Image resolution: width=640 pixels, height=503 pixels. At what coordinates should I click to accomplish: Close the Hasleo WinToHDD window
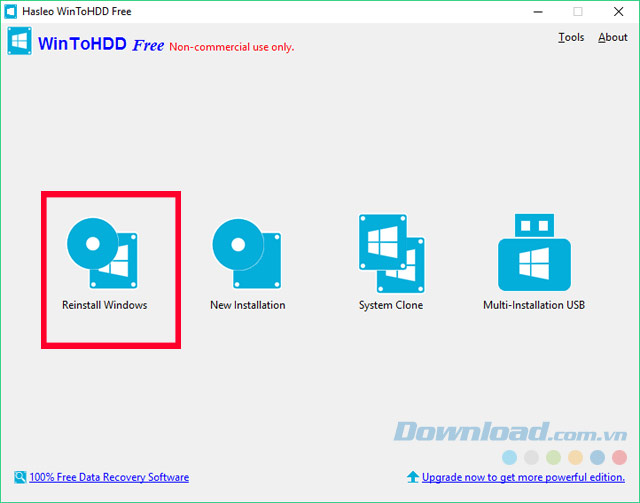coord(618,12)
